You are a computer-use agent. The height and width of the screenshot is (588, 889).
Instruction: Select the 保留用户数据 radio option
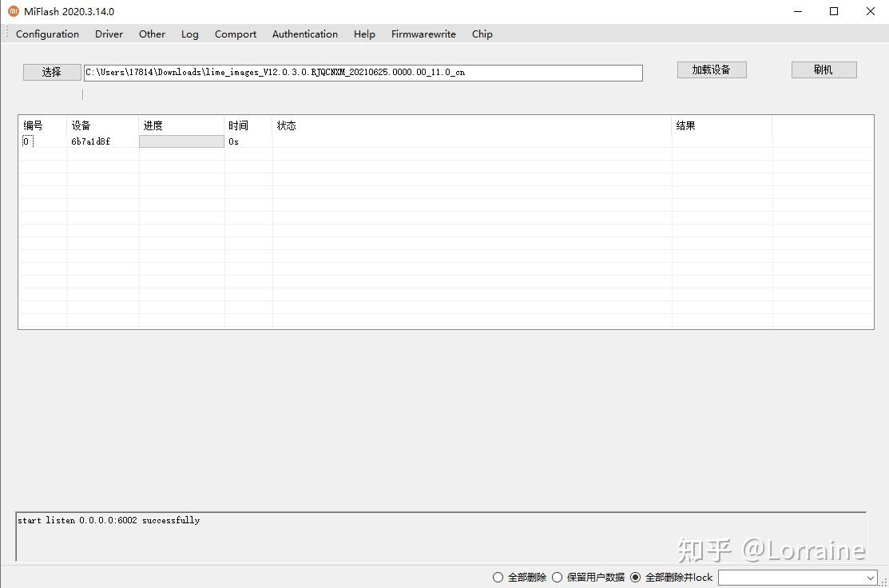558,578
